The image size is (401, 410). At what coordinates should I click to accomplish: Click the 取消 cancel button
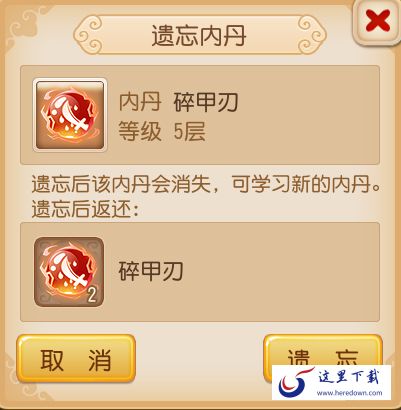tap(76, 358)
